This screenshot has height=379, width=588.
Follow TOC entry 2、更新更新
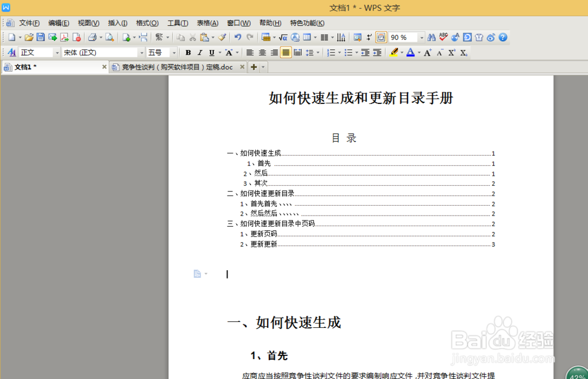coord(259,244)
